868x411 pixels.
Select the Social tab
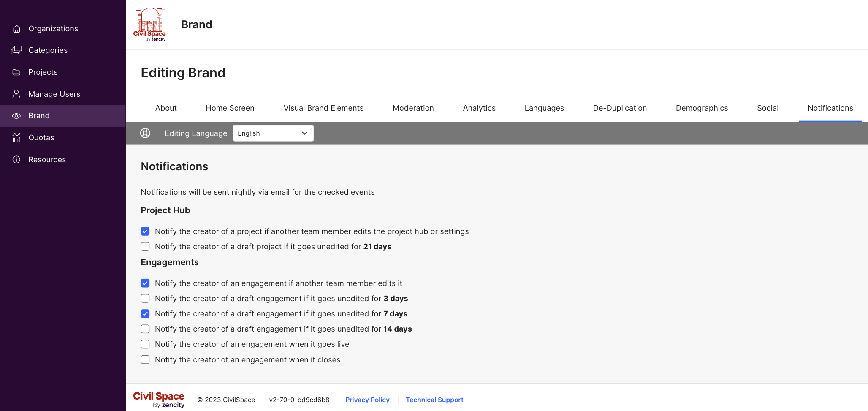(x=768, y=108)
